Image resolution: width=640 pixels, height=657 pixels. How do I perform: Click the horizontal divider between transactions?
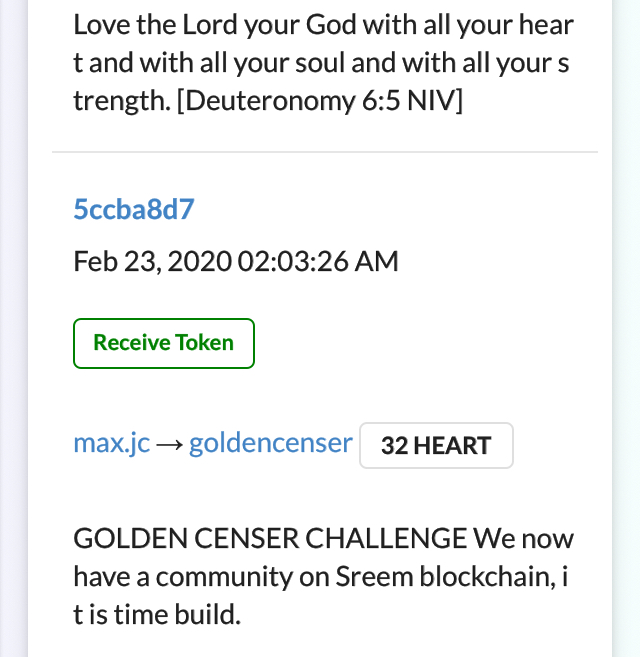[325, 152]
